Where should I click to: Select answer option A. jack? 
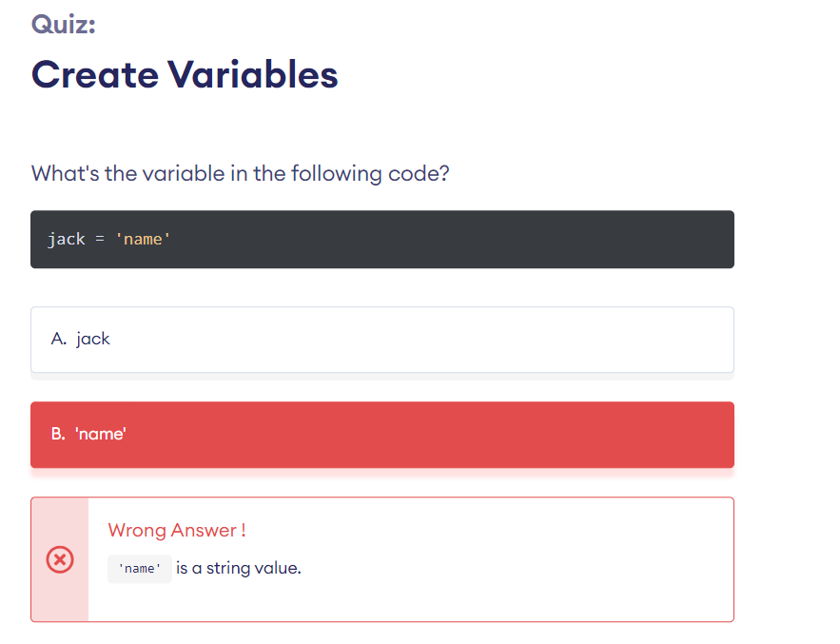pyautogui.click(x=382, y=340)
